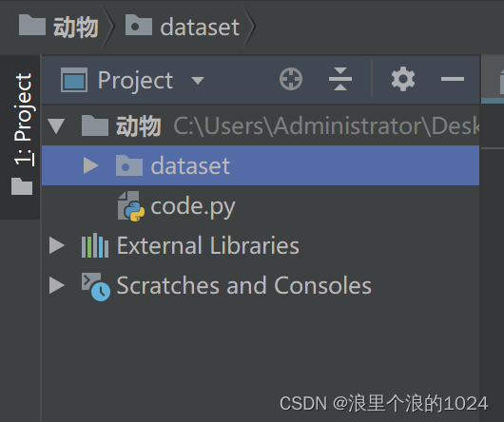Screen dimensions: 504x422
Task: Click the External Libraries bar-chart icon
Action: [x=95, y=245]
